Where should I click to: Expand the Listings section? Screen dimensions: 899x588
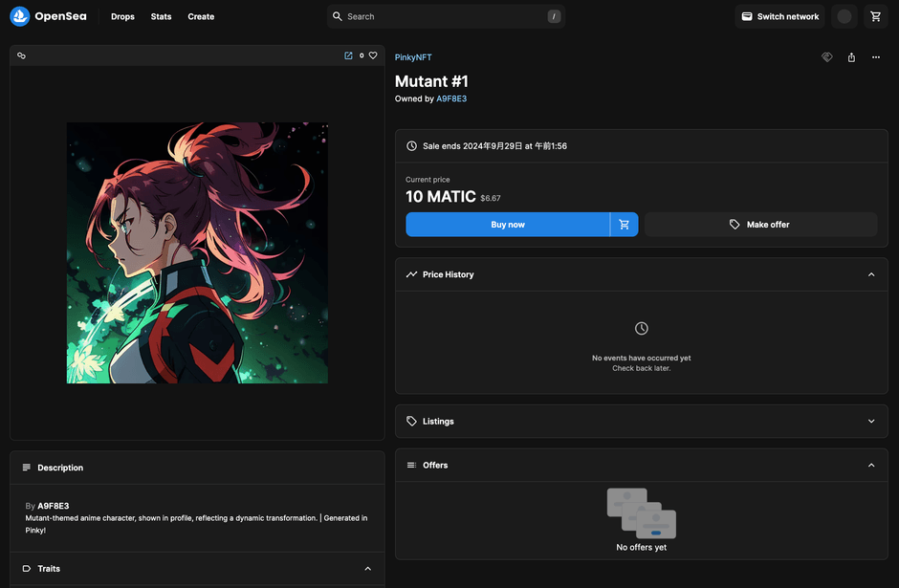pos(870,422)
